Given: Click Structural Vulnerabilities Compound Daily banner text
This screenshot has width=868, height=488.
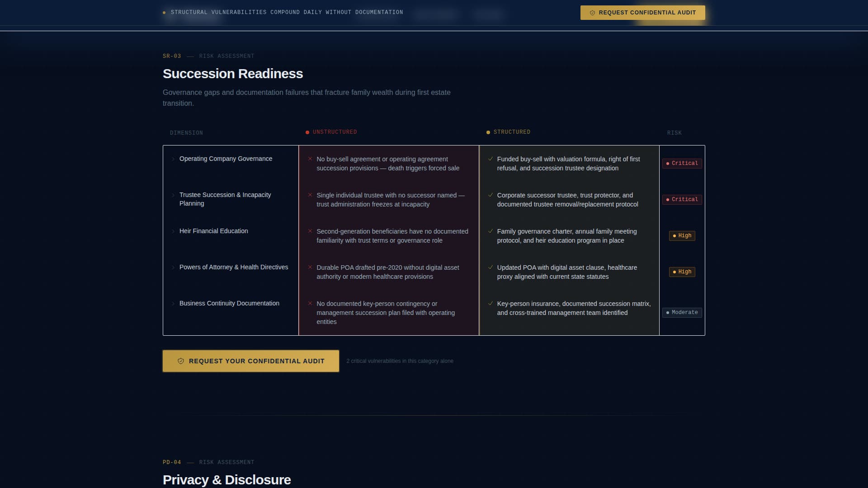Looking at the screenshot, I should pos(287,12).
